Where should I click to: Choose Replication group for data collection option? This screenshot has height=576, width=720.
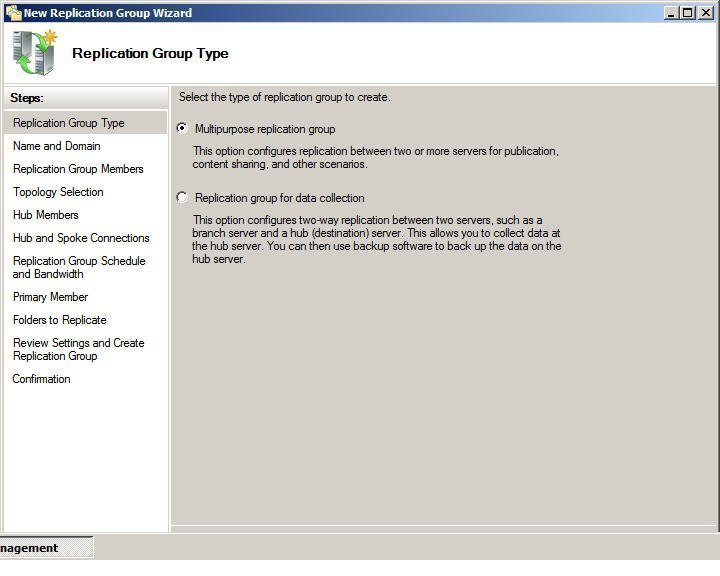click(x=182, y=197)
